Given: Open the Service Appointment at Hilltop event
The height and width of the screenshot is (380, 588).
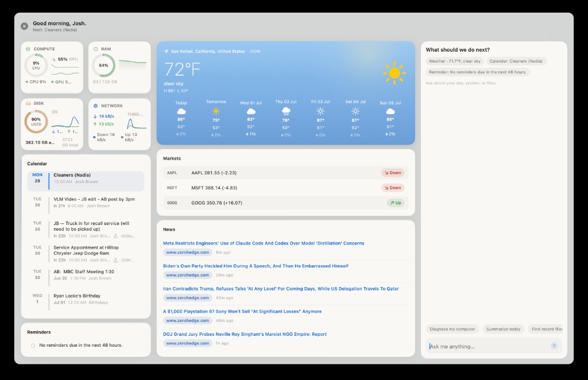Looking at the screenshot, I should click(86, 253).
